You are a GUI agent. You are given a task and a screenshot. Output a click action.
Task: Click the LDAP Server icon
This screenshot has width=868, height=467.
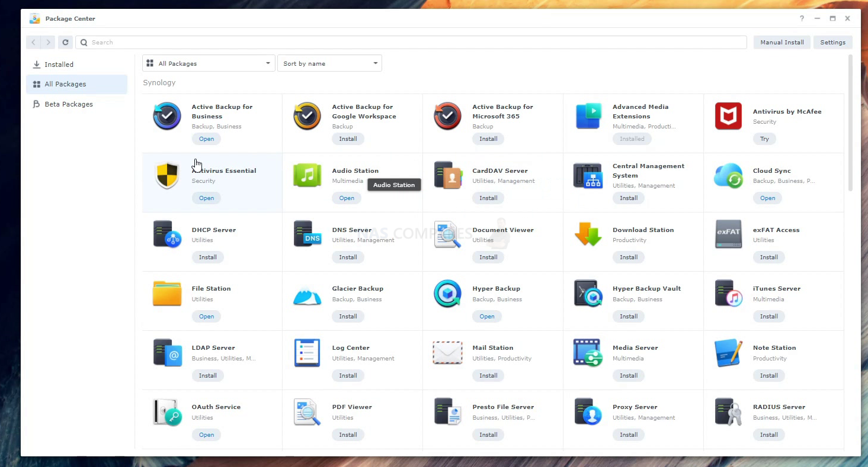coord(167,353)
